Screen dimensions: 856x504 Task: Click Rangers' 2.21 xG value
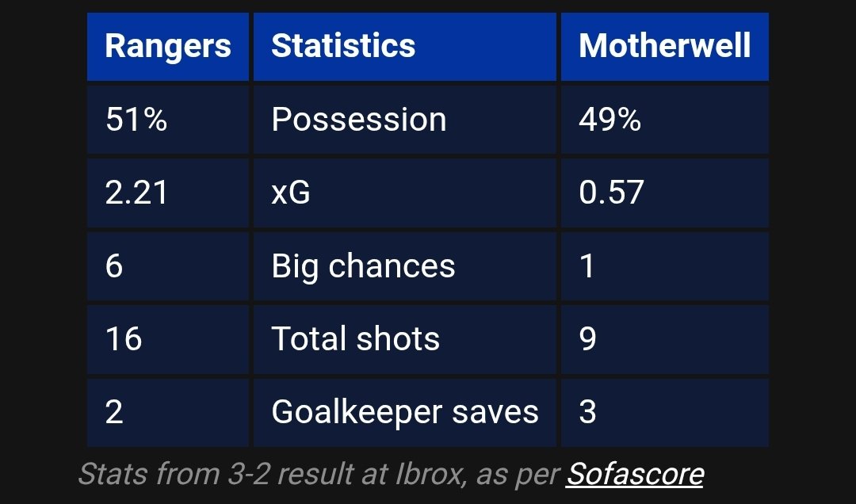click(x=136, y=193)
